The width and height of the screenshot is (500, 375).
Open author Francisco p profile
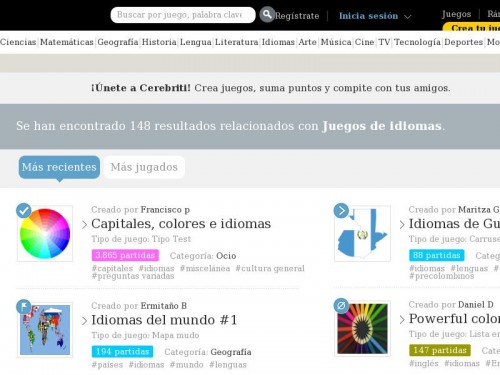[x=165, y=210]
